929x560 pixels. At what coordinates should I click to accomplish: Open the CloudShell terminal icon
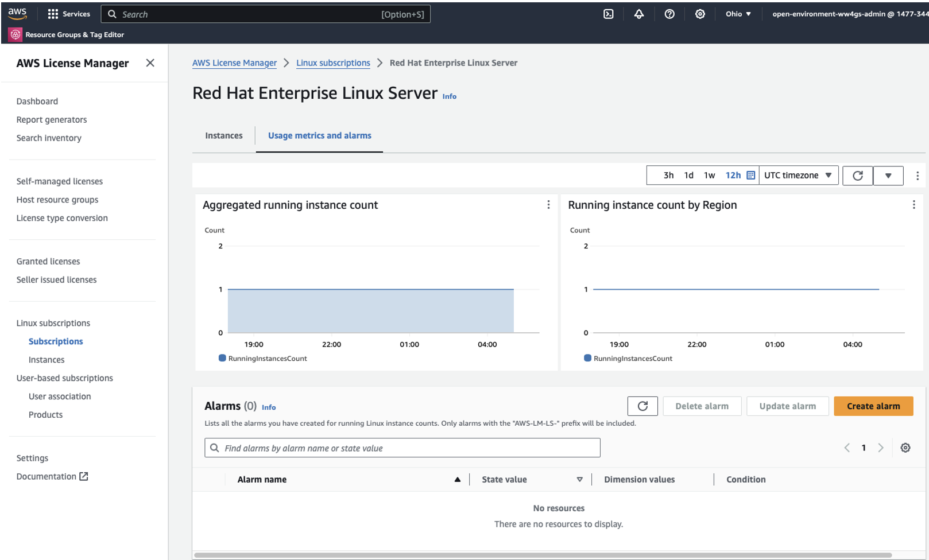click(x=609, y=14)
